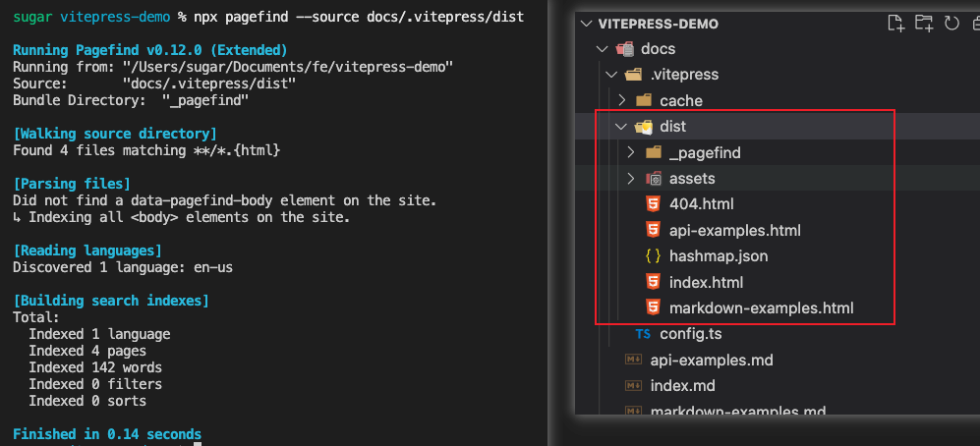
Task: Click the HTML5 icon beside 404.html
Action: 653,204
